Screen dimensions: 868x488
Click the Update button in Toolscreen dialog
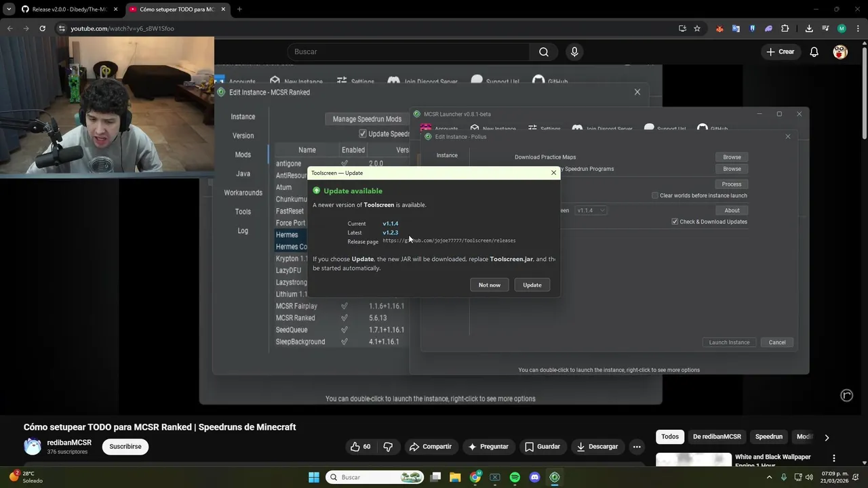tap(532, 285)
